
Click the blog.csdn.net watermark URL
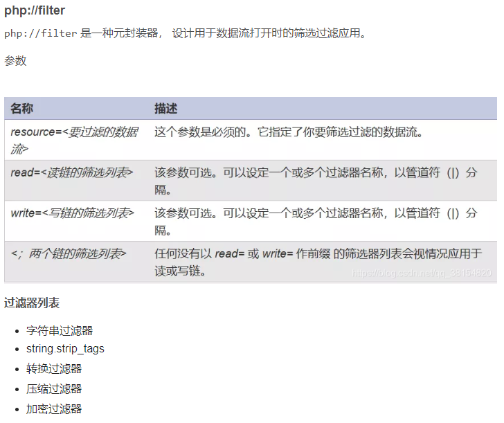pos(422,273)
